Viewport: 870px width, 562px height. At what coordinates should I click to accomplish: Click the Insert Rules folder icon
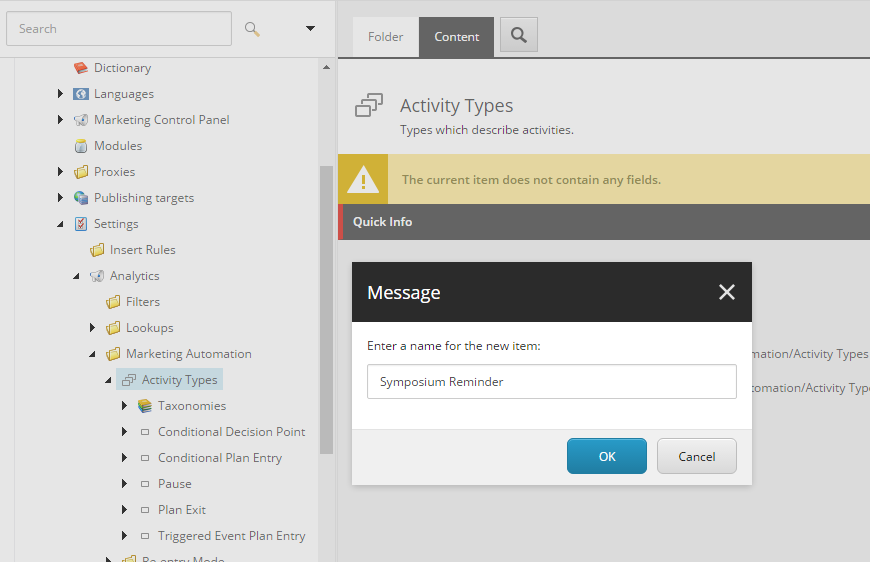click(97, 250)
